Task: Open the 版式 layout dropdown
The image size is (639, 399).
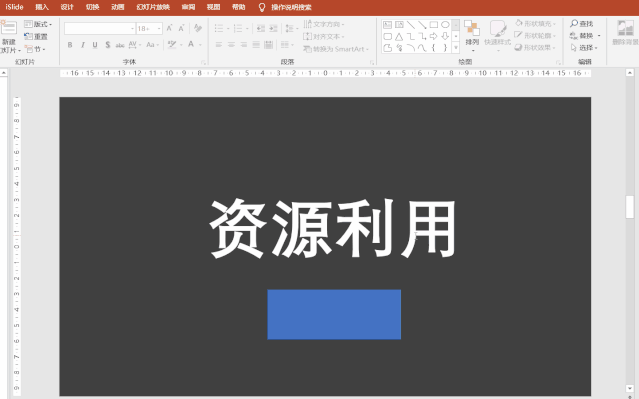Action: [x=38, y=24]
